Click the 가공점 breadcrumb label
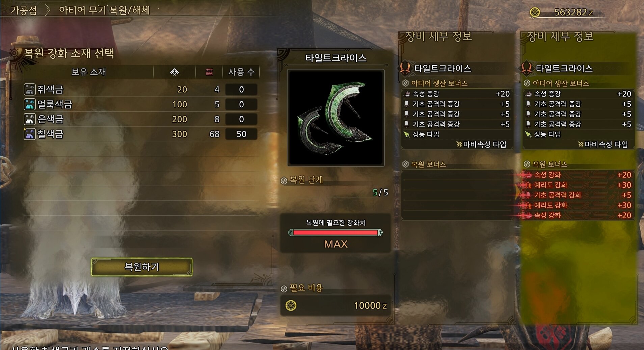644x350 pixels. [x=24, y=10]
